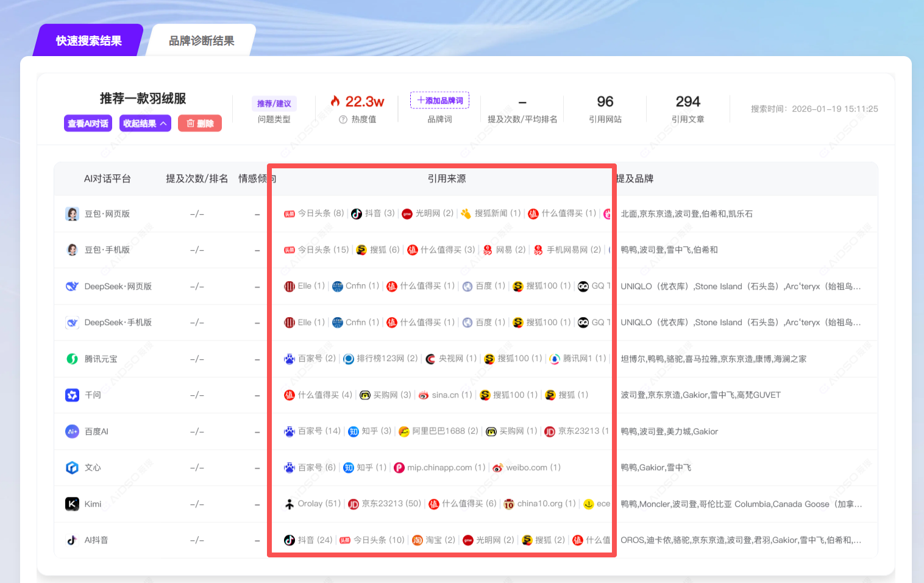Click the DeepSeek·网页版 whale icon
Screen dimensions: 924x583
[x=72, y=287]
